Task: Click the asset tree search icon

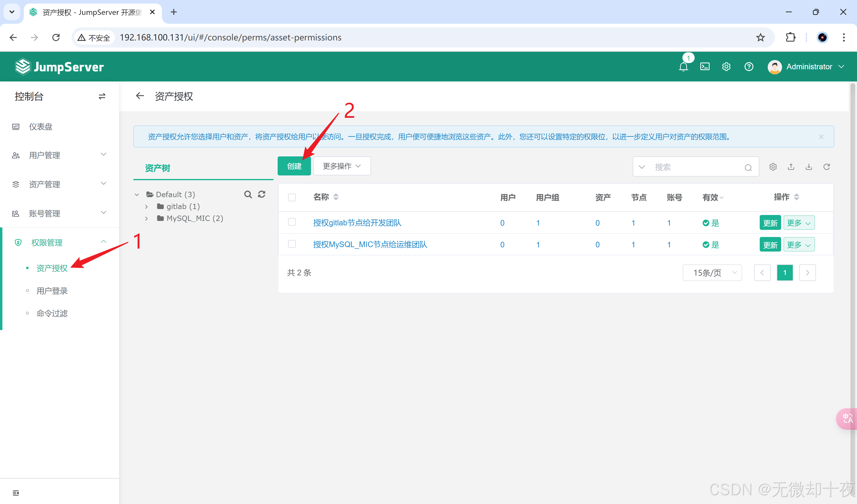Action: point(248,194)
